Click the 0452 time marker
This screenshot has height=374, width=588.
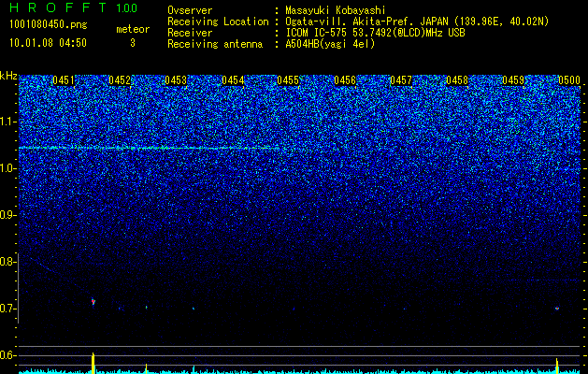pyautogui.click(x=120, y=80)
